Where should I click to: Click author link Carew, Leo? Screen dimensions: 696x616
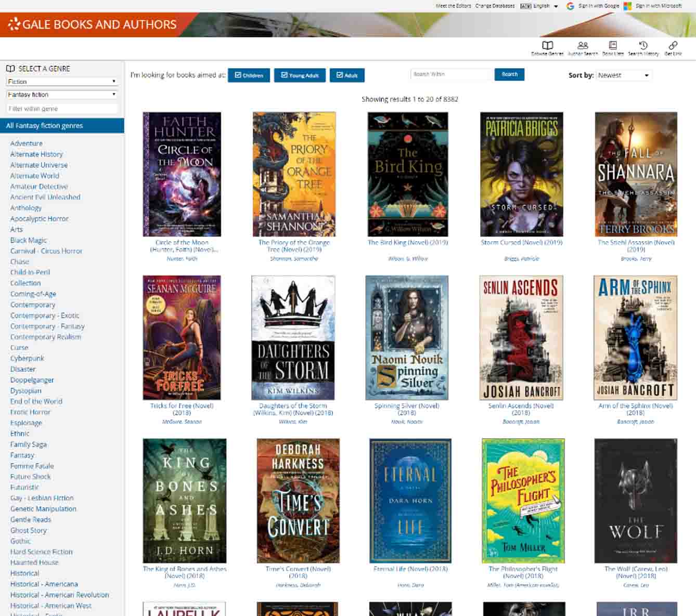636,585
